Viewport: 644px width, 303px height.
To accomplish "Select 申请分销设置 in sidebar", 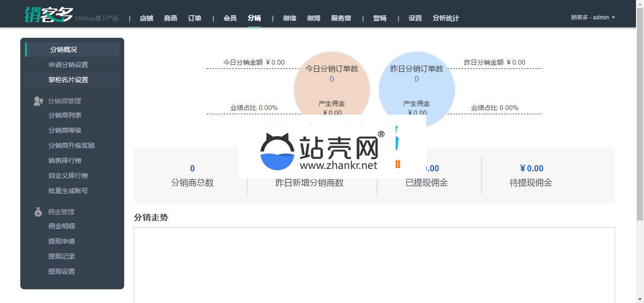I will click(68, 65).
